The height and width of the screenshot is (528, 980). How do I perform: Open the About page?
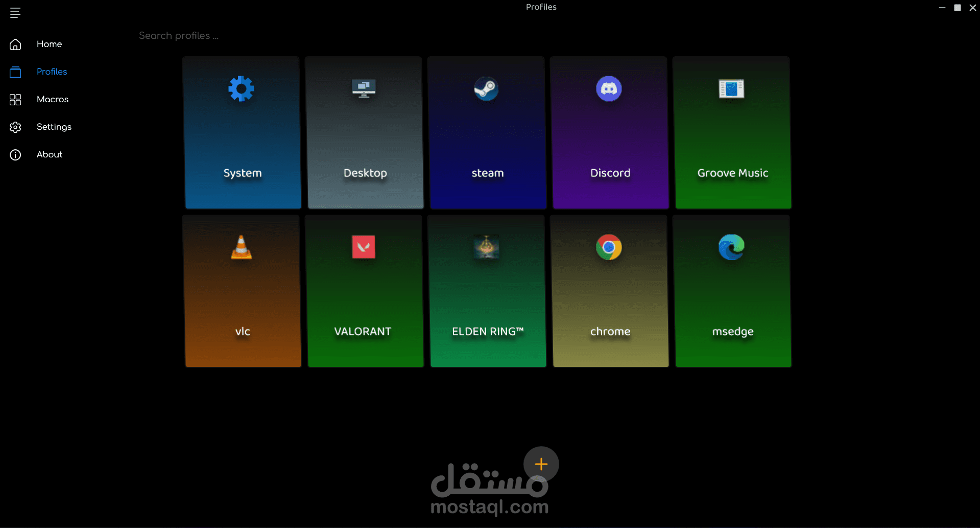click(x=50, y=154)
